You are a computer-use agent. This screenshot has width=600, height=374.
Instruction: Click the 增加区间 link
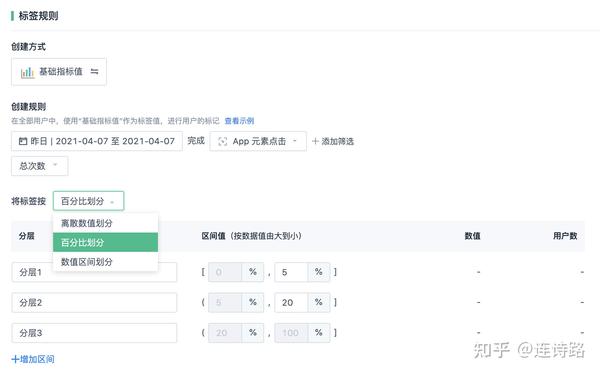pos(33,359)
